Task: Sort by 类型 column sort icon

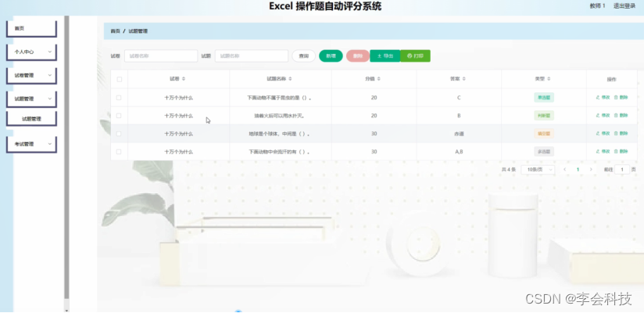Action: point(549,78)
